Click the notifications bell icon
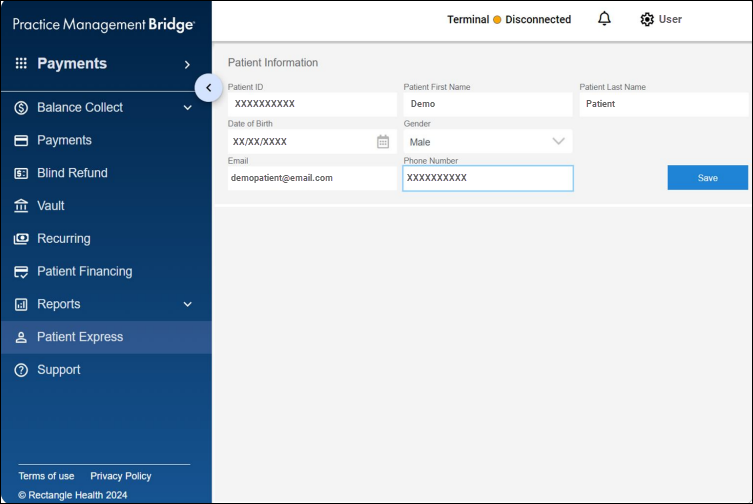The width and height of the screenshot is (753, 504). [x=604, y=19]
